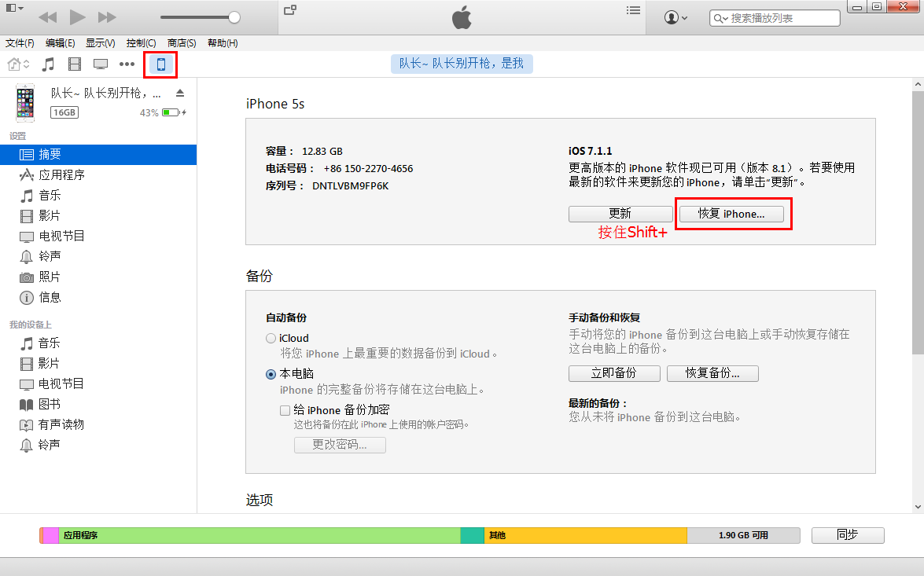Skip back to the previous track

tap(48, 17)
